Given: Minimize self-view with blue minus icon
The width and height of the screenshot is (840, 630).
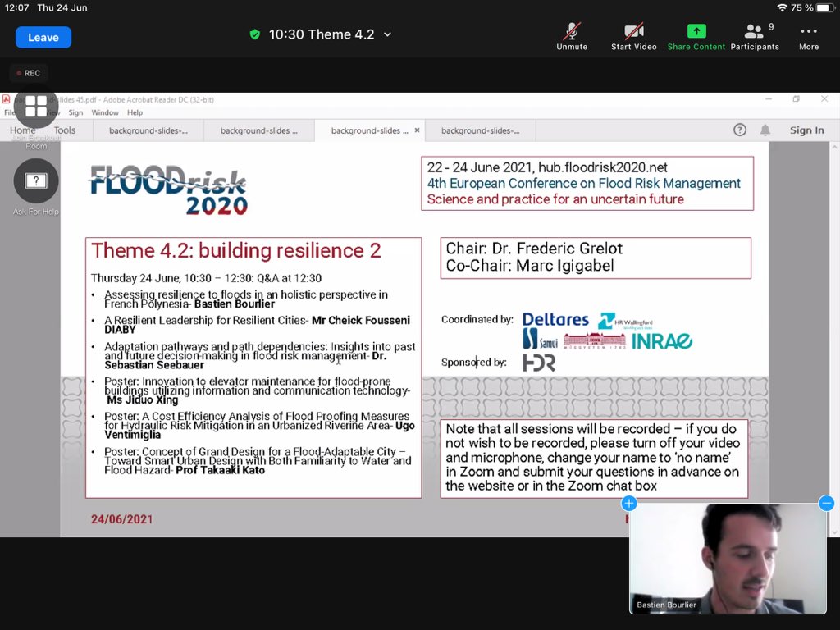Looking at the screenshot, I should [x=826, y=503].
